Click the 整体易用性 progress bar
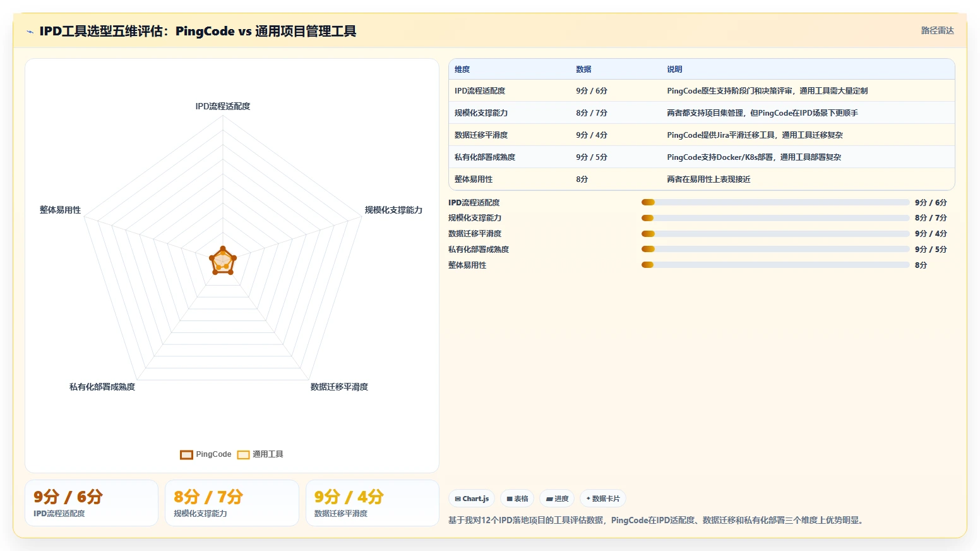 click(775, 265)
